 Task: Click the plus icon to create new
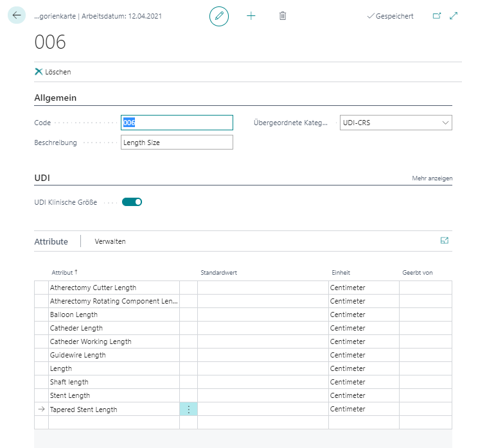pyautogui.click(x=251, y=16)
